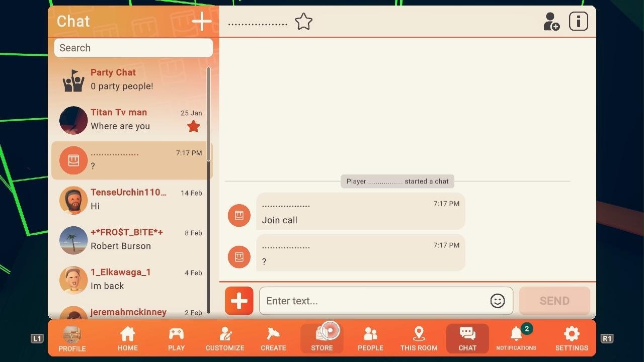
Task: Click the SEND button
Action: click(x=554, y=301)
